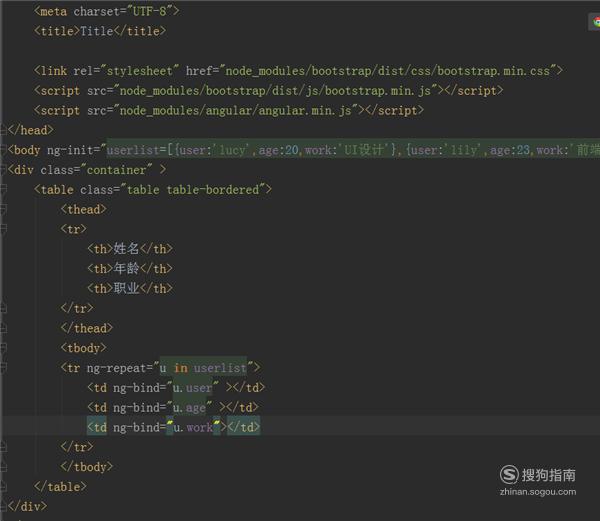
Task: Collapse the tbody fold marker in gutter
Action: click(x=3, y=348)
